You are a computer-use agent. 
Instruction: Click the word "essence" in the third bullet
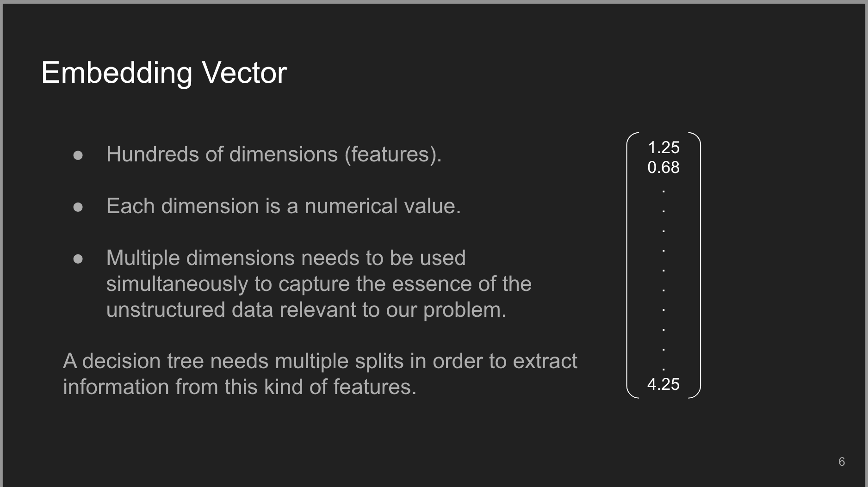click(432, 284)
